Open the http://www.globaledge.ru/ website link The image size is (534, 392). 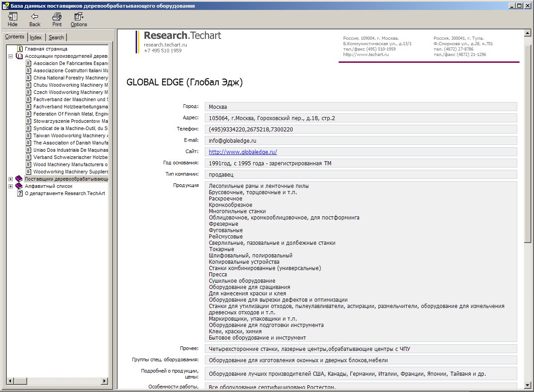(x=243, y=152)
